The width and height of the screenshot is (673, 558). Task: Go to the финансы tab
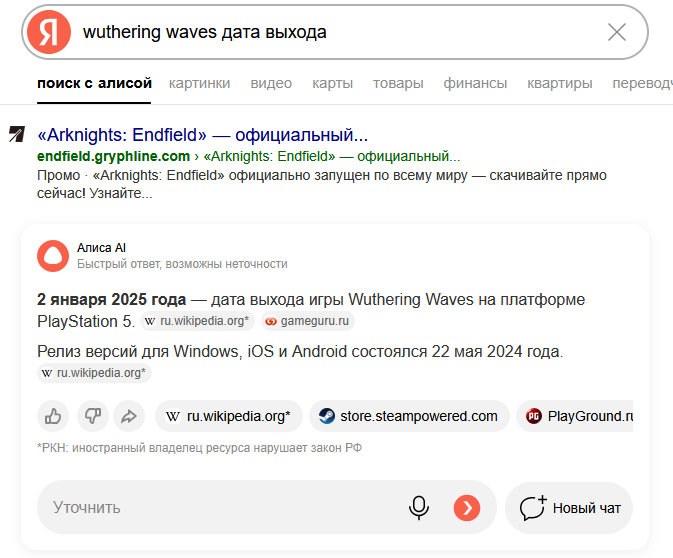475,83
